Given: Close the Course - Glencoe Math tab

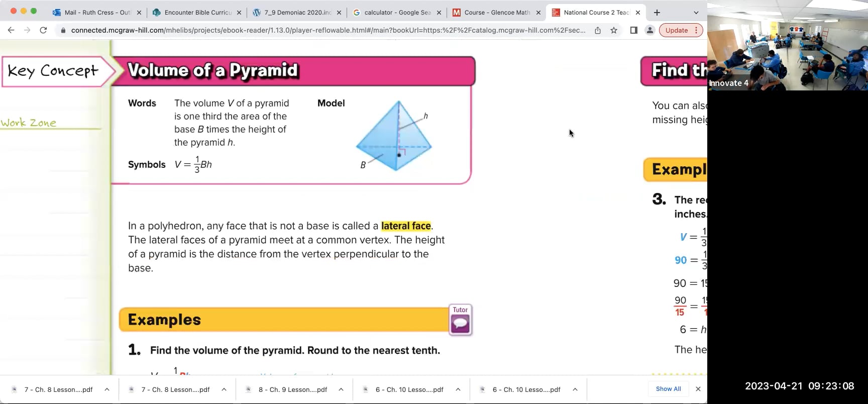Looking at the screenshot, I should pos(538,13).
